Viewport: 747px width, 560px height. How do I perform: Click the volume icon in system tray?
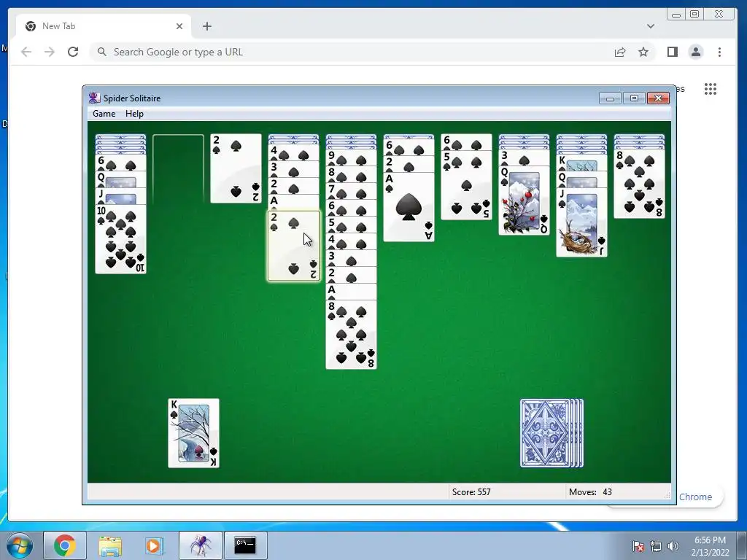(x=673, y=546)
